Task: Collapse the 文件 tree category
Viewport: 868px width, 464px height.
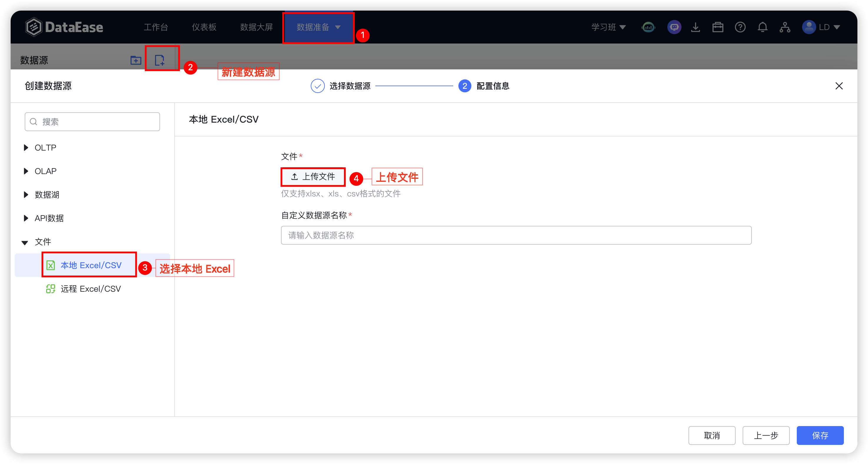Action: 25,242
